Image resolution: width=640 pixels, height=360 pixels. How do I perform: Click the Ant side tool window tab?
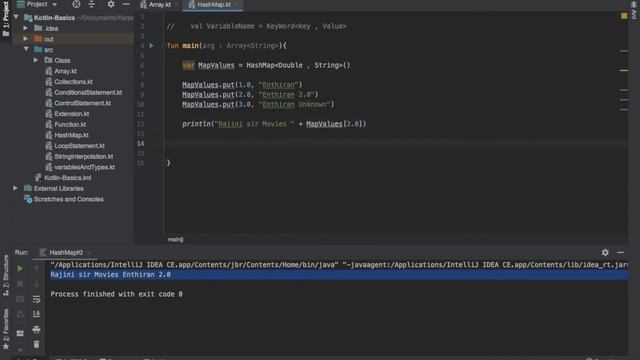(635, 11)
